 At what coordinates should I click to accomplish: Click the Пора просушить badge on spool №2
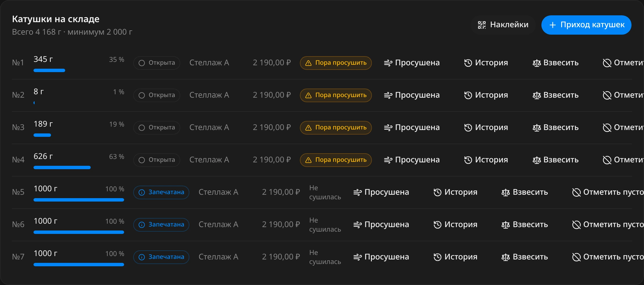tap(336, 95)
